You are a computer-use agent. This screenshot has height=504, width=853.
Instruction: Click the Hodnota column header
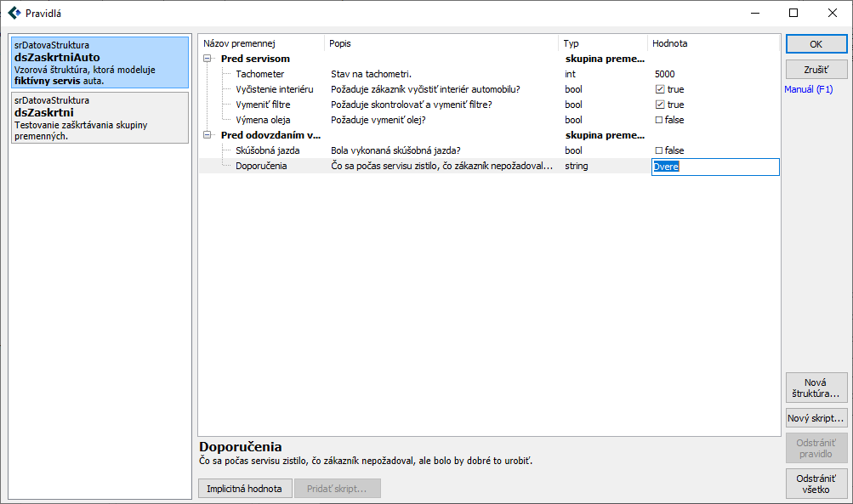point(670,43)
